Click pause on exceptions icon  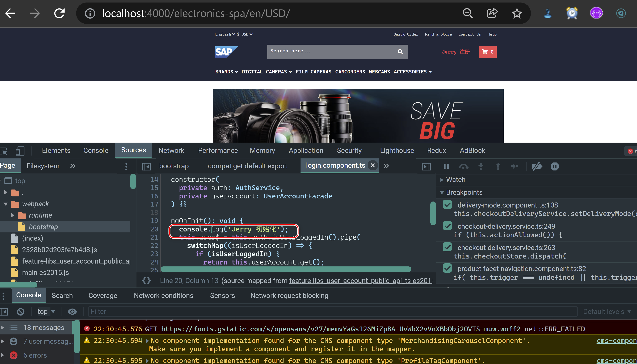coord(554,166)
